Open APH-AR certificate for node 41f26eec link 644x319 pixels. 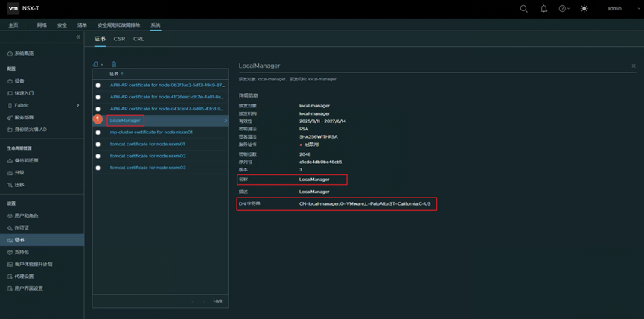click(x=167, y=97)
